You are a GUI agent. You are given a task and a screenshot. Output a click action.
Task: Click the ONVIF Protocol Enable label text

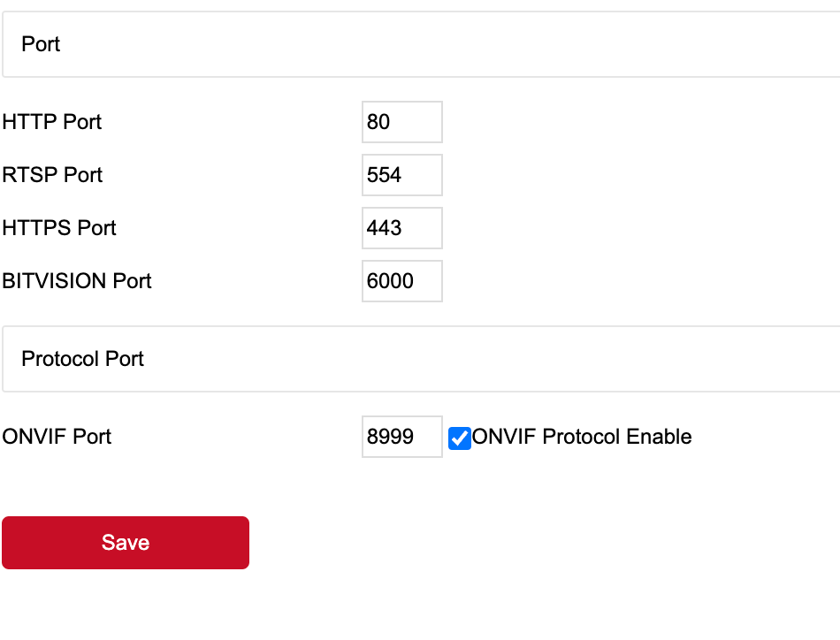582,437
